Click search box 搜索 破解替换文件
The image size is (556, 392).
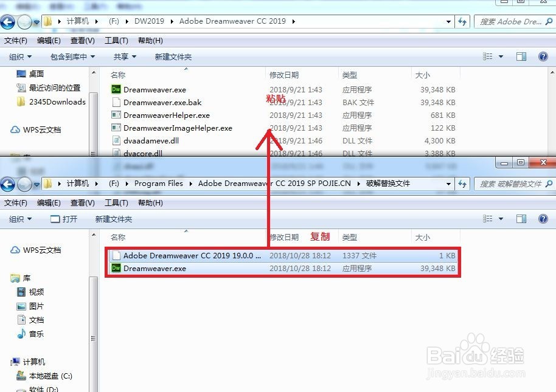(514, 184)
